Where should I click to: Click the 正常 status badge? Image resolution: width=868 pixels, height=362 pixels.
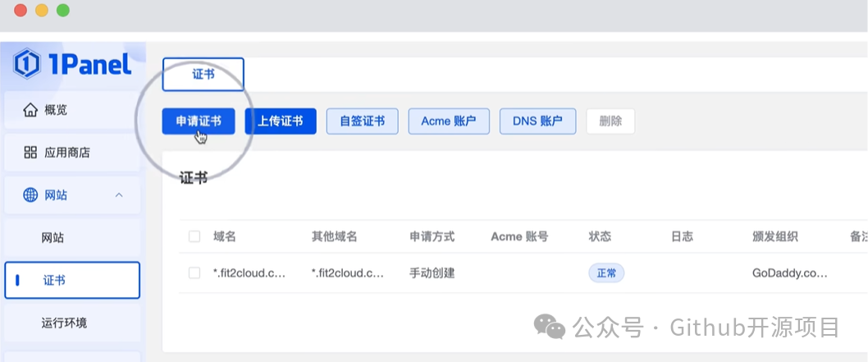pos(606,273)
